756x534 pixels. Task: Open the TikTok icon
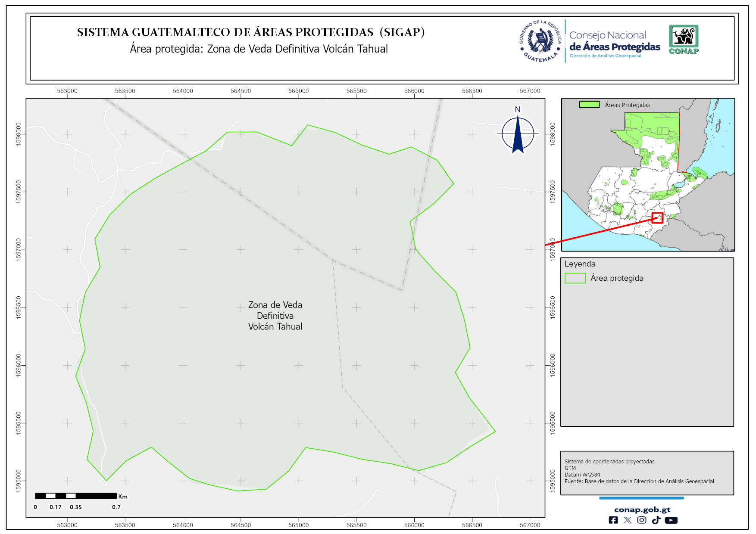(x=656, y=520)
